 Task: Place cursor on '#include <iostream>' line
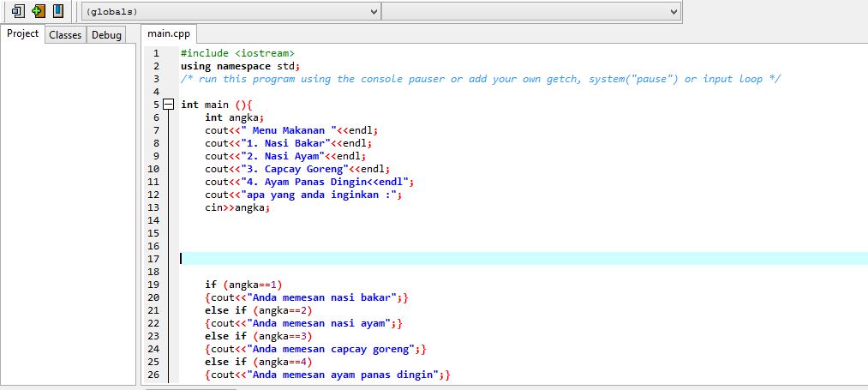pyautogui.click(x=237, y=53)
